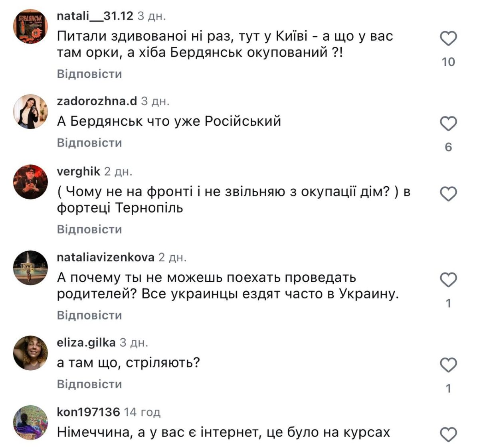This screenshot has height=448, width=479.
Task: Like eliza.gilka's comment
Action: coord(448,365)
